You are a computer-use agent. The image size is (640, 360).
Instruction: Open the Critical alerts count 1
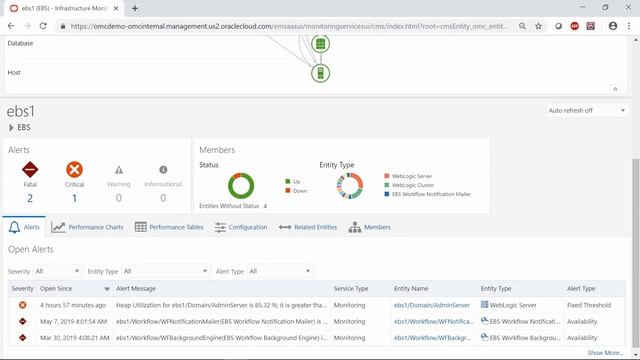pos(74,198)
